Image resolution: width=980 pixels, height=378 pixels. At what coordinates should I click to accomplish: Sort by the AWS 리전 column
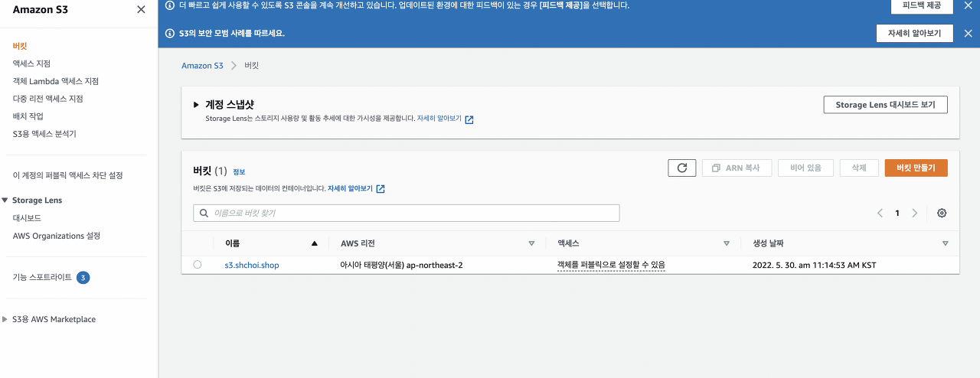531,243
